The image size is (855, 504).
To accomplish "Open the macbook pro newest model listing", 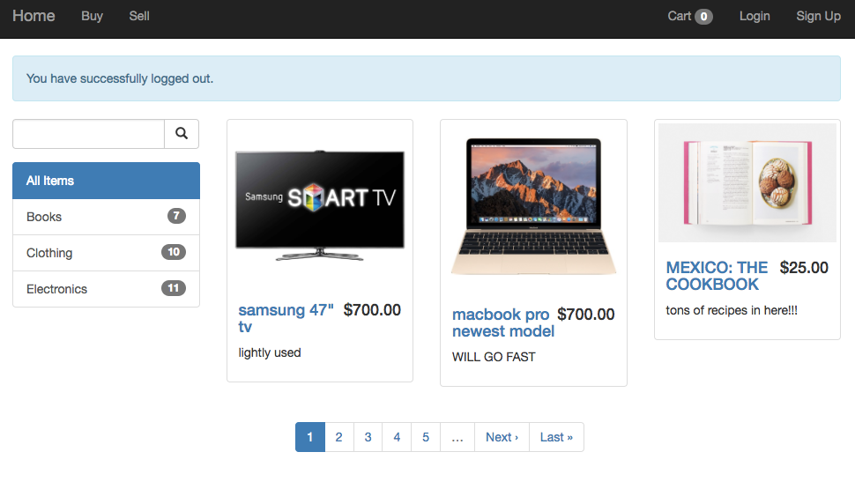I will (x=502, y=322).
